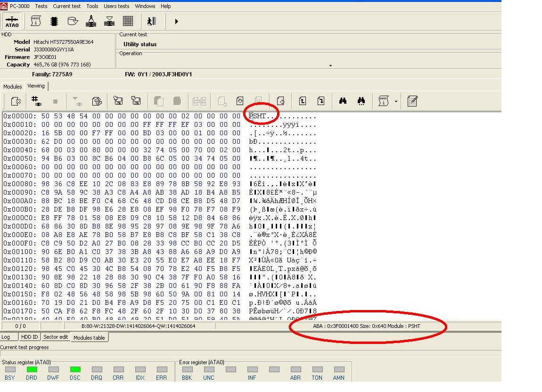Click the page with left arrow icon
This screenshot has width=542, height=392.
[281, 101]
